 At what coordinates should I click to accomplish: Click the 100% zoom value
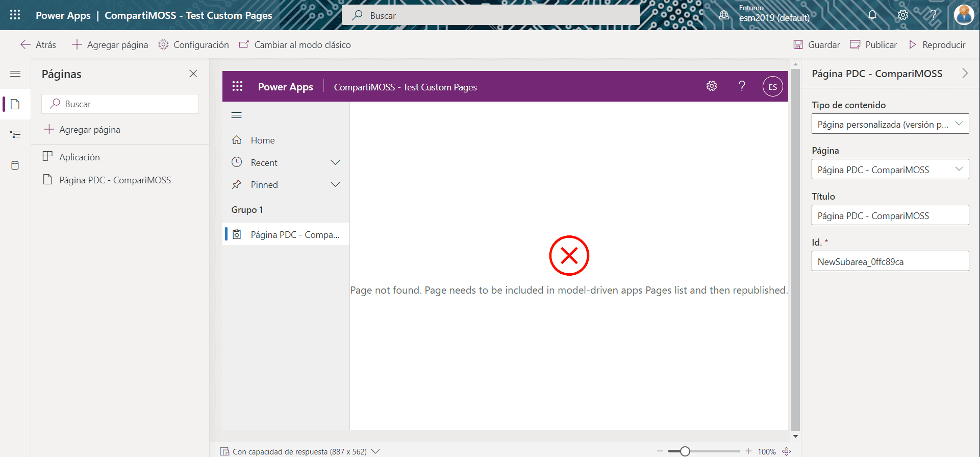(767, 451)
